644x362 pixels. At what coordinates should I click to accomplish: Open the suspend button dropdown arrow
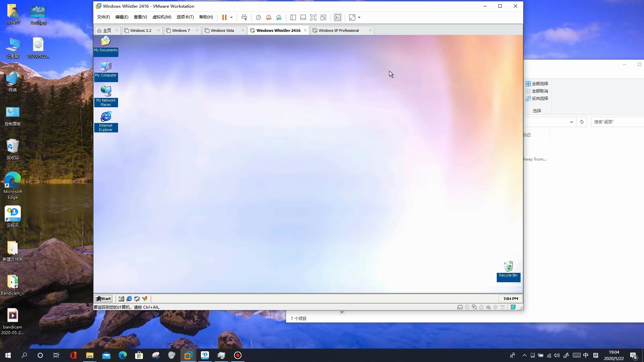pos(231,17)
